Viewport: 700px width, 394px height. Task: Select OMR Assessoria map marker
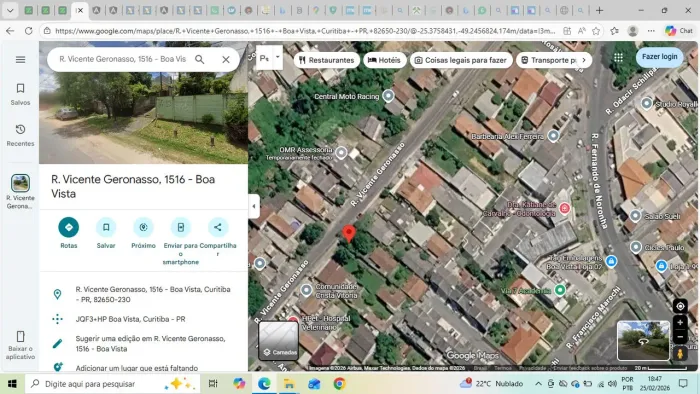[341, 153]
